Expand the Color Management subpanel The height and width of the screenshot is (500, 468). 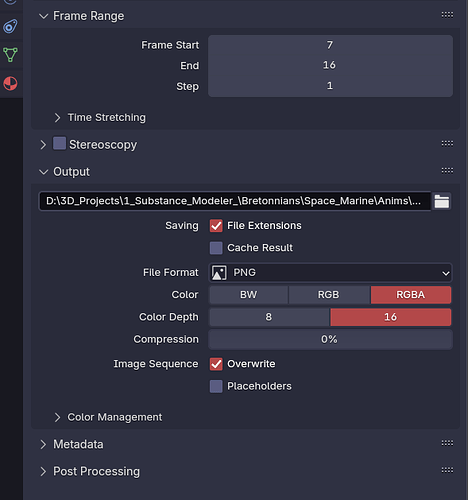(57, 417)
